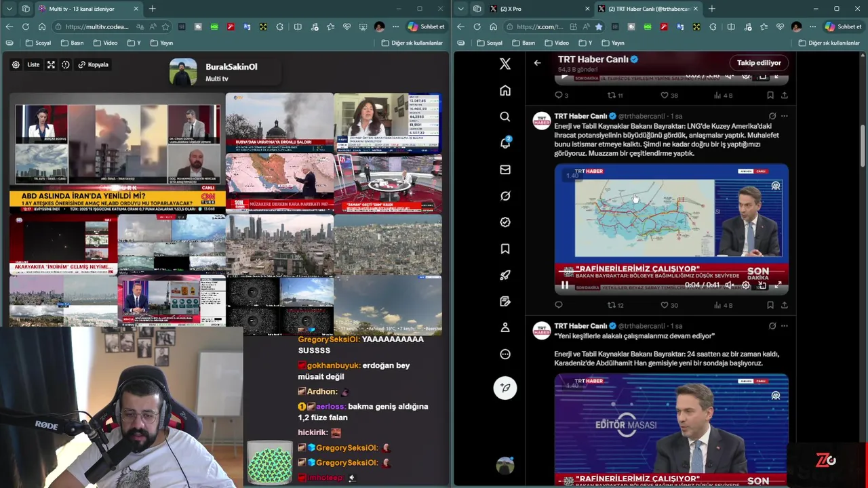
Task: Click the Multi tv info circle icon
Action: point(66,64)
